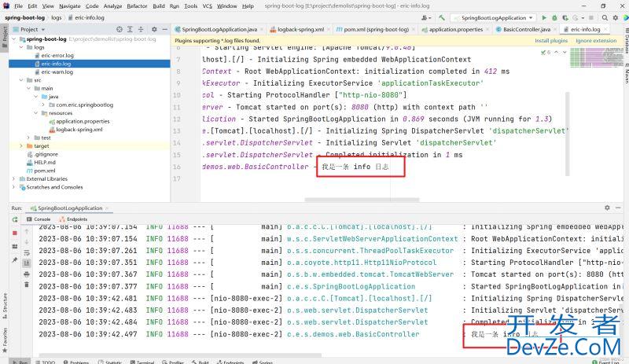Restore layout in the Run panel
This screenshot has width=629, height=364.
point(15,246)
